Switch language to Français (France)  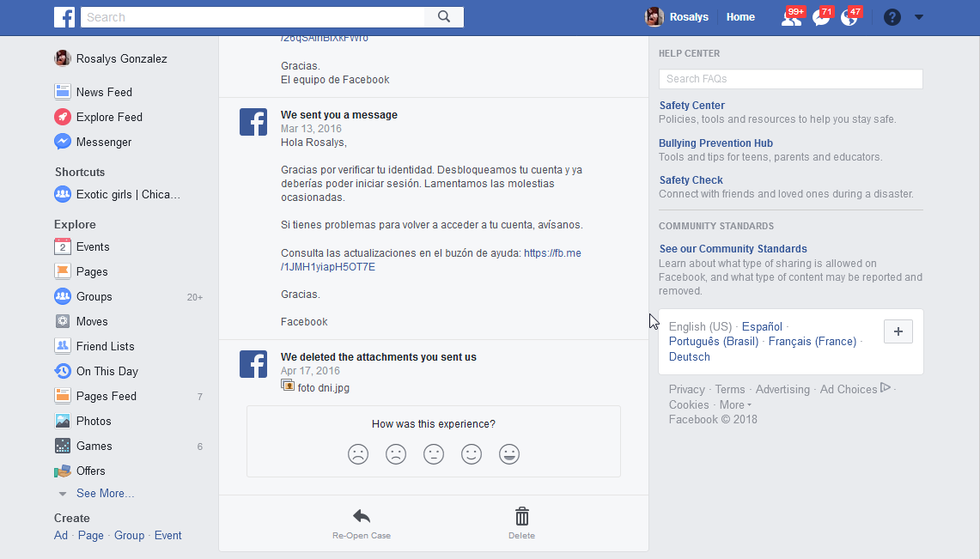click(x=813, y=342)
